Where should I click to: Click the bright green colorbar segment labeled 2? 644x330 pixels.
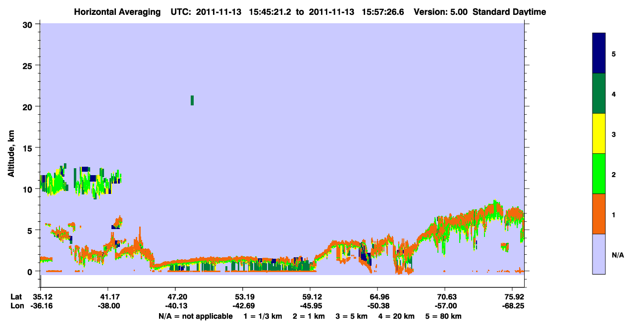(599, 174)
